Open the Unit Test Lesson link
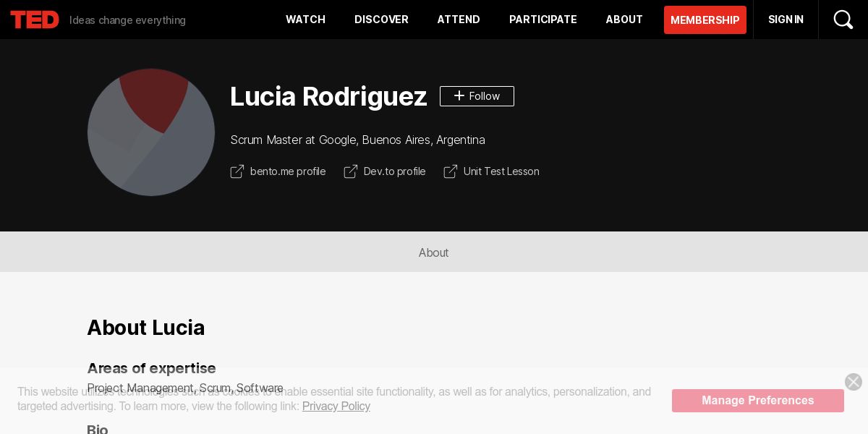 [x=501, y=171]
